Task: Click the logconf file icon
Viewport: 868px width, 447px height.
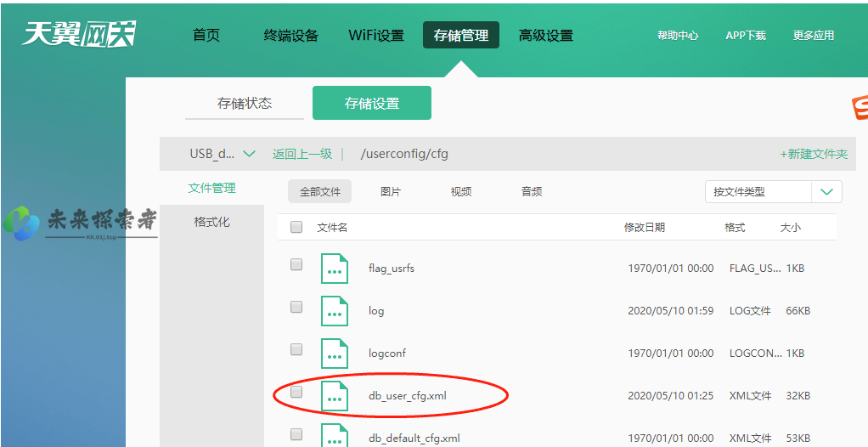Action: click(x=335, y=354)
